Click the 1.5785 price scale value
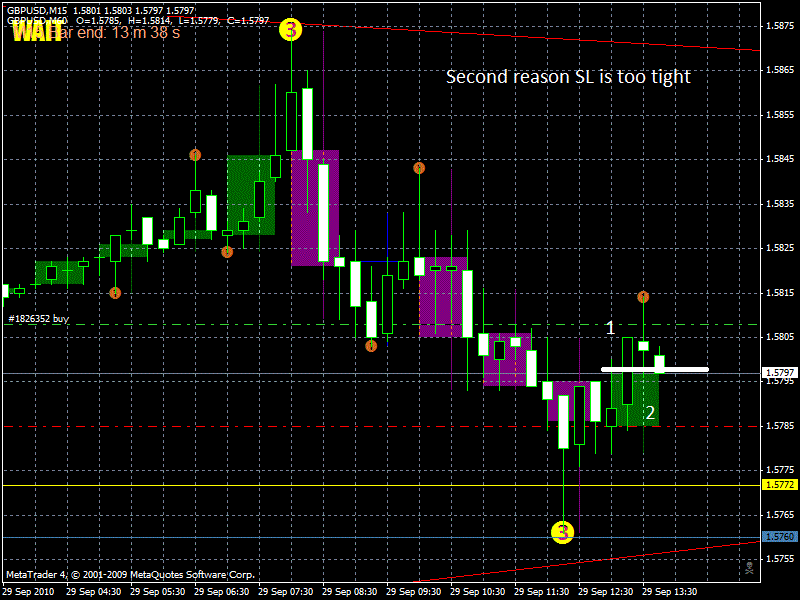Image resolution: width=800 pixels, height=600 pixels. (780, 426)
